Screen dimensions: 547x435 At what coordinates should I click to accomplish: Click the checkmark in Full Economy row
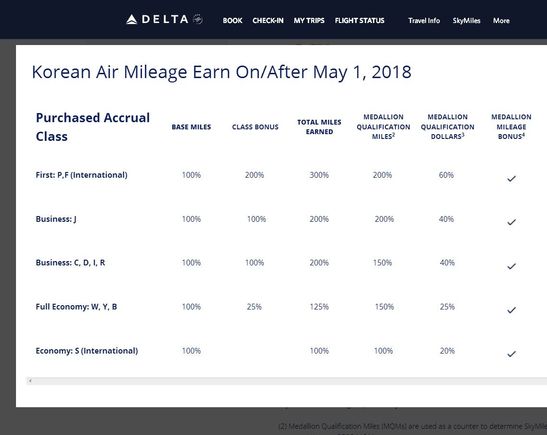click(x=511, y=310)
